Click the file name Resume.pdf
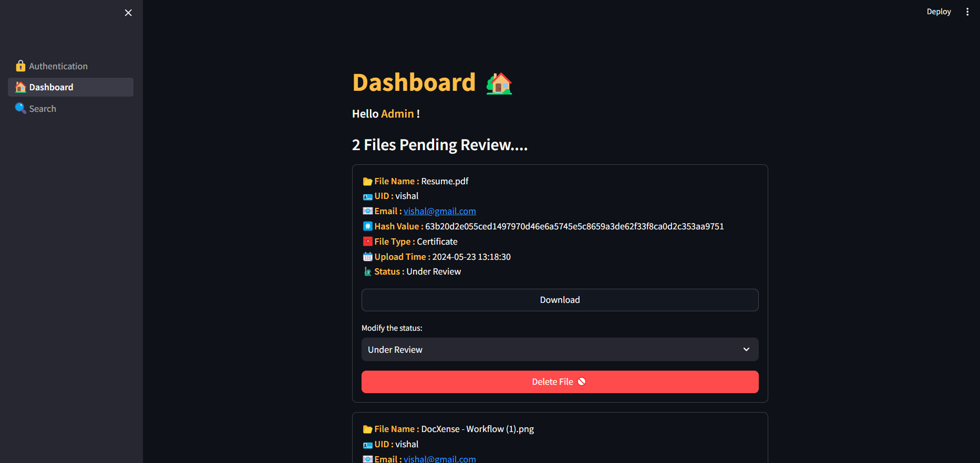Screen dimensions: 980x463 point(445,181)
